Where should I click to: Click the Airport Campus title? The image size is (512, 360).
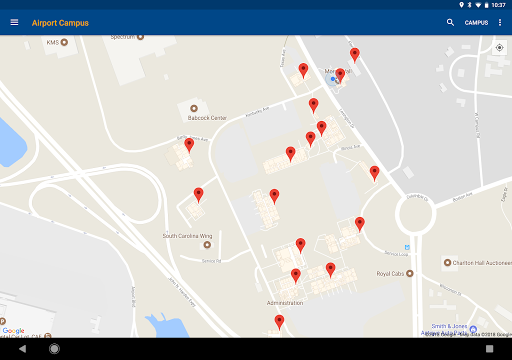(60, 23)
